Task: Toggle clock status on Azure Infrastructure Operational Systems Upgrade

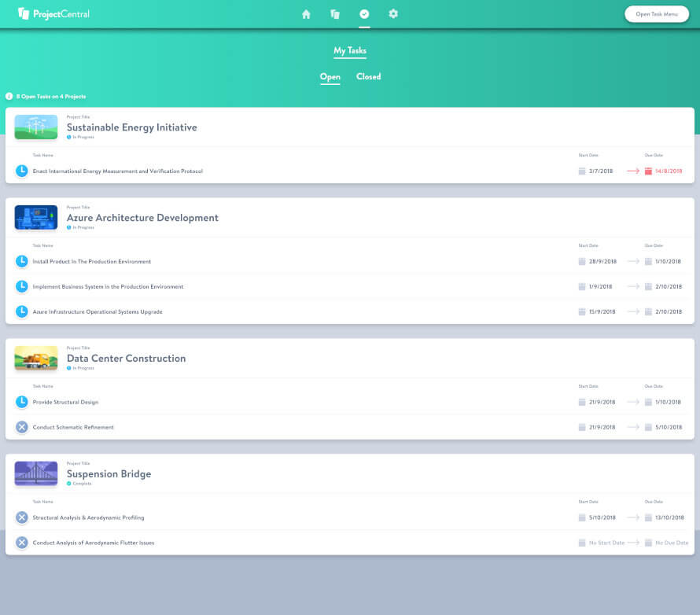Action: (22, 311)
